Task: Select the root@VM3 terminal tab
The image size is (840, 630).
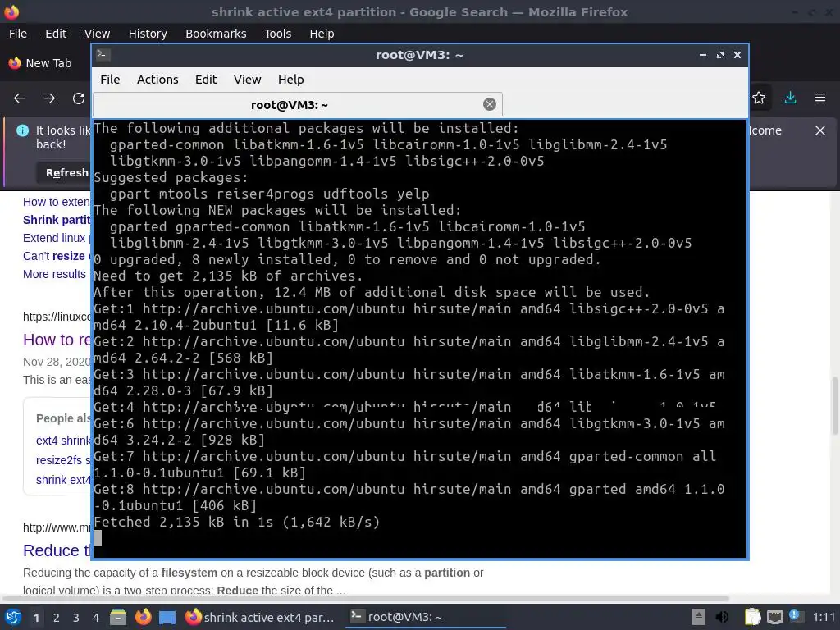Action: coord(297,104)
